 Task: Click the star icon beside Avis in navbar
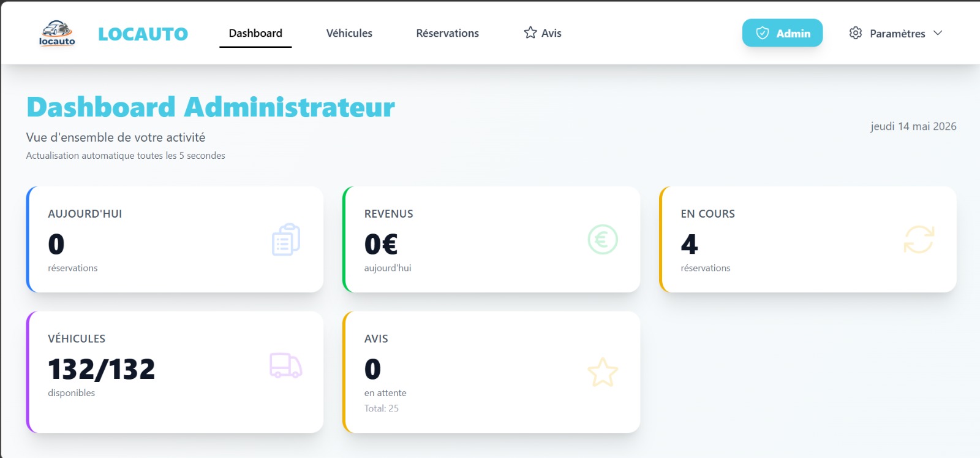[530, 32]
